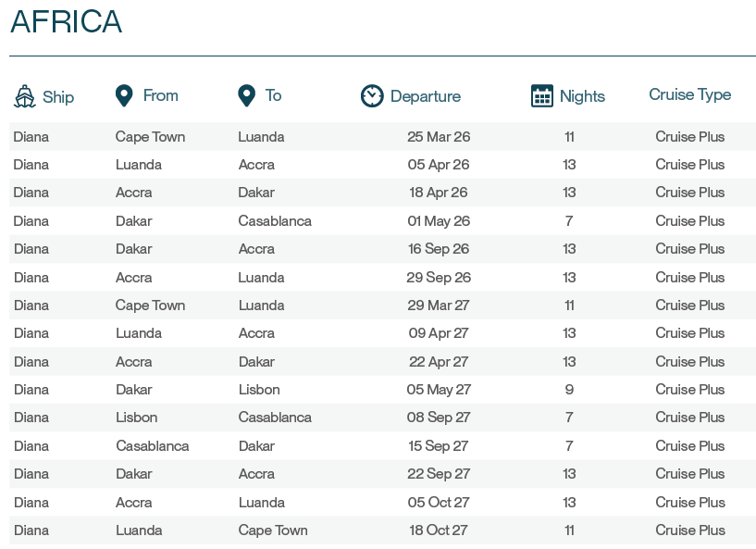Click the From location pin icon
The height and width of the screenshot is (549, 756).
[x=124, y=95]
